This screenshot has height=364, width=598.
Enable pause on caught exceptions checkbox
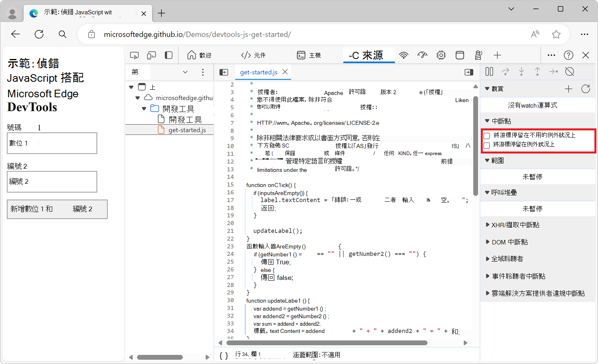click(x=487, y=146)
